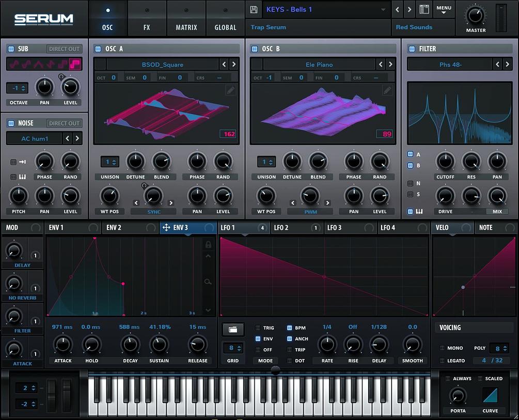Click the KEYS - Bells 1 preset name field
Image resolution: width=519 pixels, height=420 pixels.
tap(310, 9)
